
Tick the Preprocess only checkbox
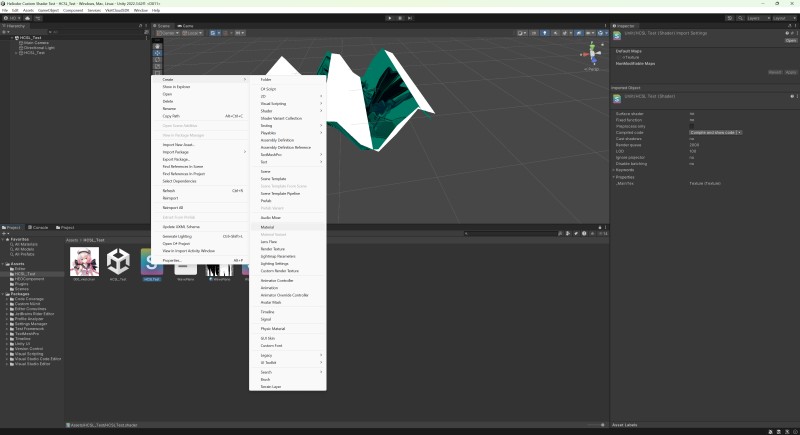[x=692, y=126]
